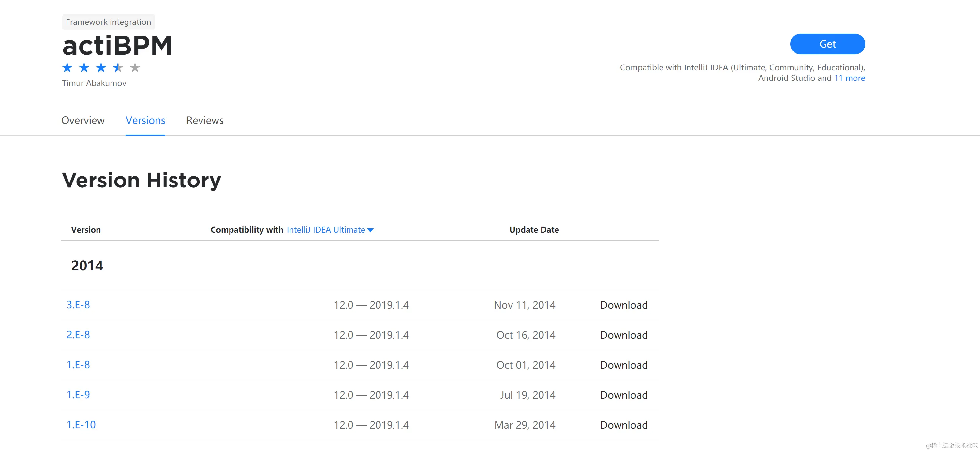
Task: Click the gray fifth rating star
Action: point(135,68)
